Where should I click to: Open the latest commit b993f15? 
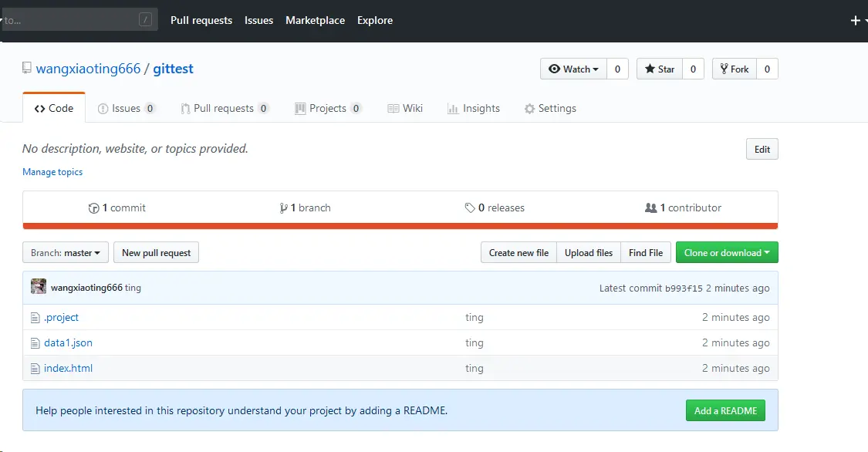pos(684,288)
